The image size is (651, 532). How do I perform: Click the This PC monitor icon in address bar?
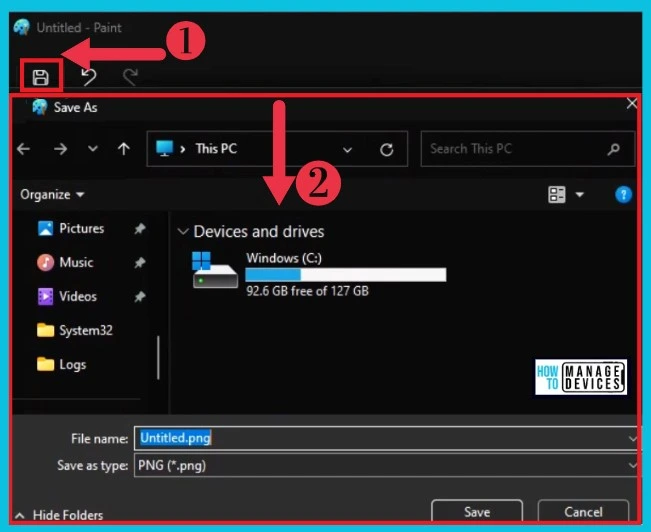[164, 148]
